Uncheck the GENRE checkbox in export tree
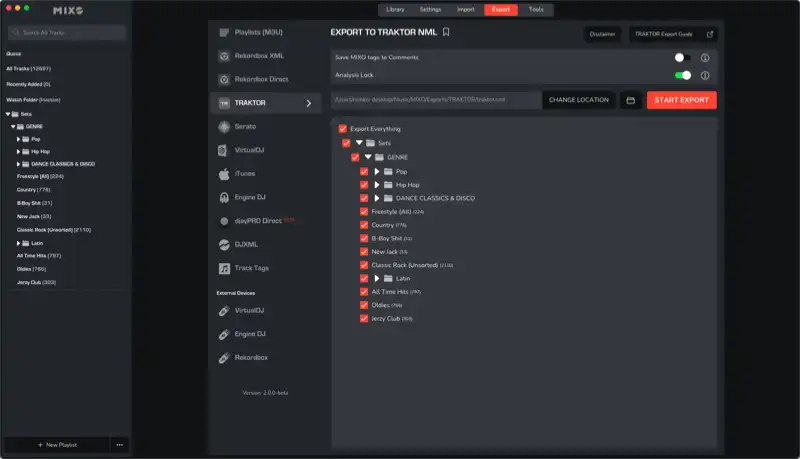 pyautogui.click(x=355, y=158)
